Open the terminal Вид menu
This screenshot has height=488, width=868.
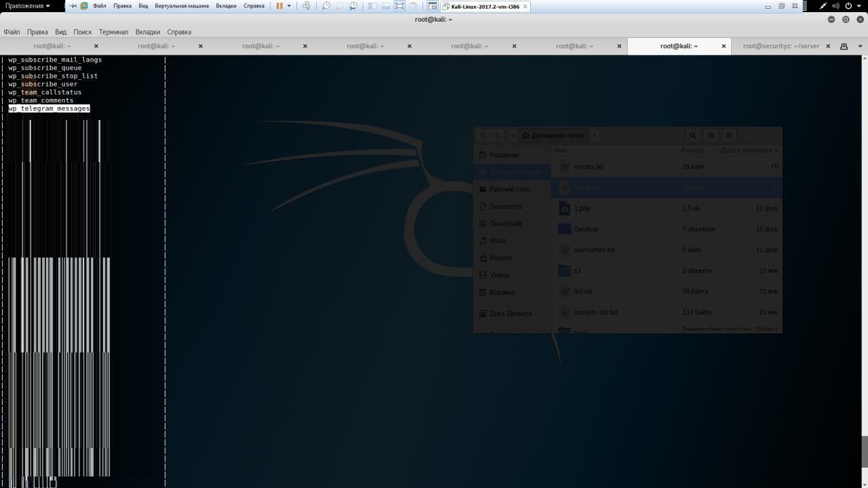point(60,32)
